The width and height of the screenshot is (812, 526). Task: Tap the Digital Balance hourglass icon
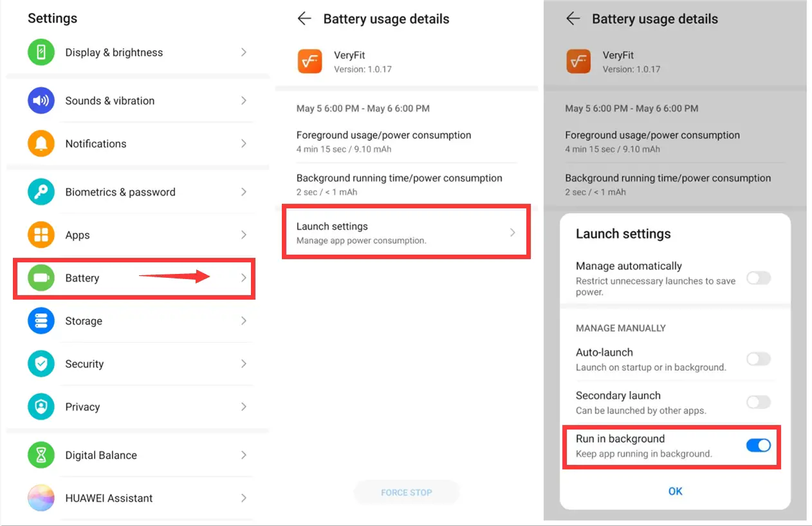tap(41, 455)
